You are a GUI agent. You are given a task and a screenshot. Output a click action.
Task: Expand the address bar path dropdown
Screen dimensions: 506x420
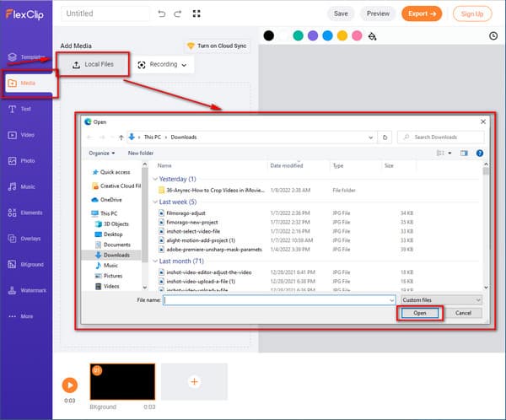click(x=370, y=137)
